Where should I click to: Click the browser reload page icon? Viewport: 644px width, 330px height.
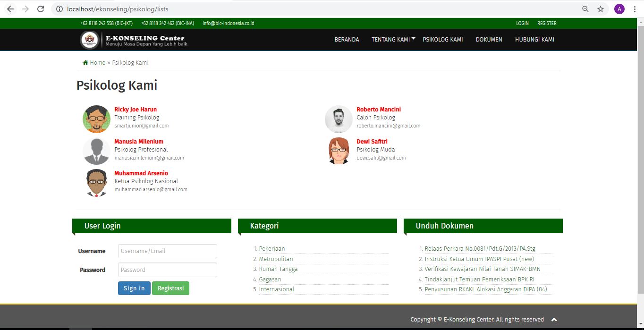tap(41, 9)
